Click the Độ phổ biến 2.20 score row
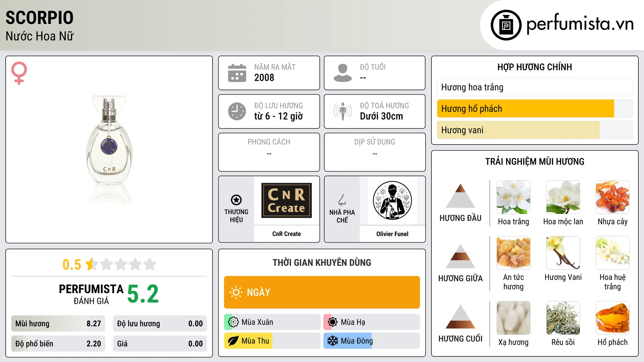The height and width of the screenshot is (362, 644). click(x=58, y=344)
